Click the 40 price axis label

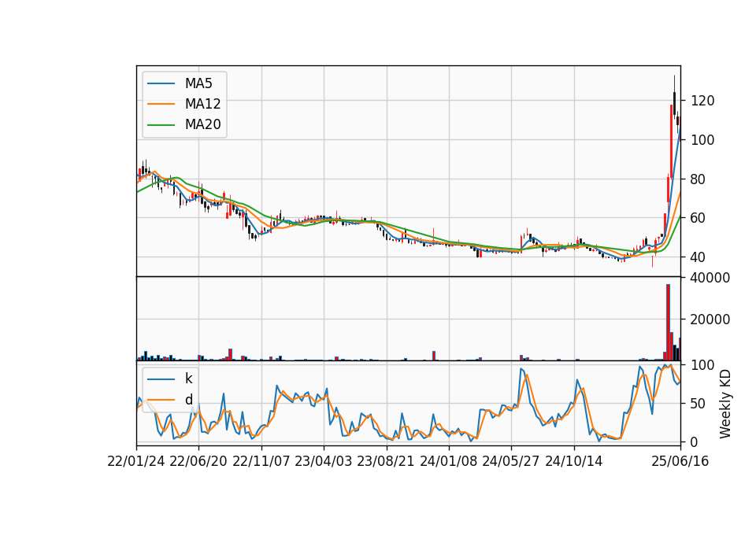(699, 257)
